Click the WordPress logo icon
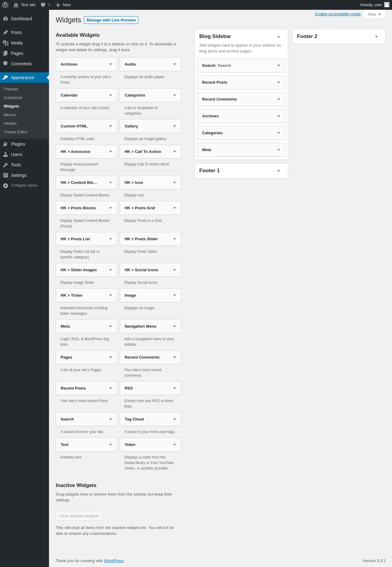The height and width of the screenshot is (567, 392). coord(5,5)
